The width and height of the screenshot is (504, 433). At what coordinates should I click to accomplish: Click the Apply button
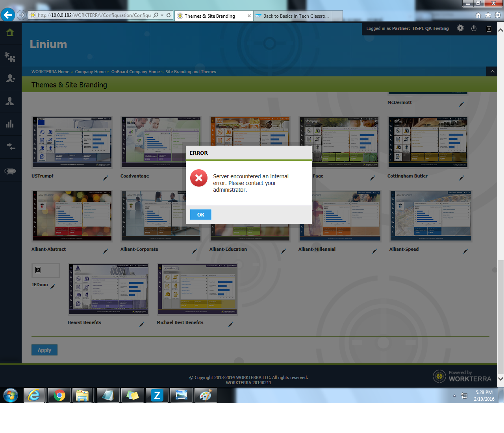pyautogui.click(x=44, y=350)
